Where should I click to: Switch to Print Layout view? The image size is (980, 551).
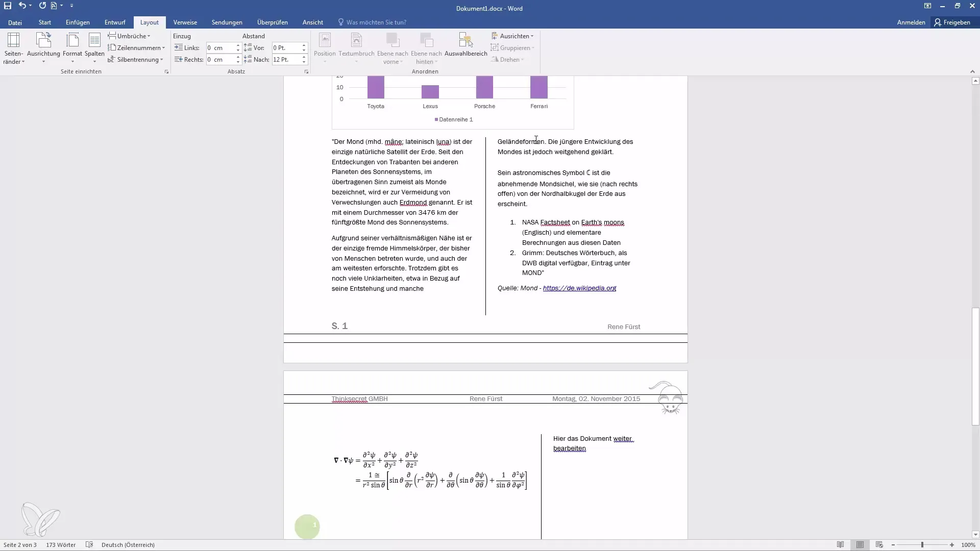point(860,545)
